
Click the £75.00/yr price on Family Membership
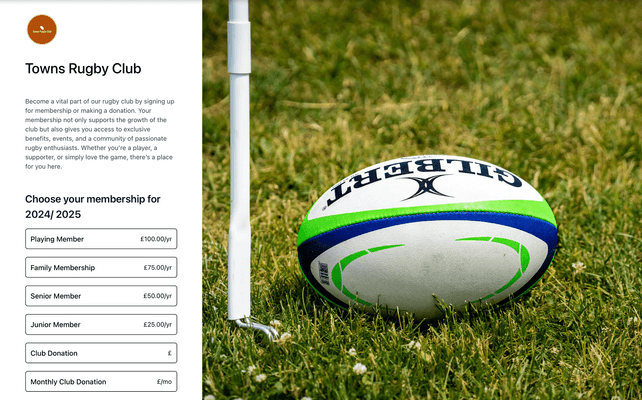(158, 268)
